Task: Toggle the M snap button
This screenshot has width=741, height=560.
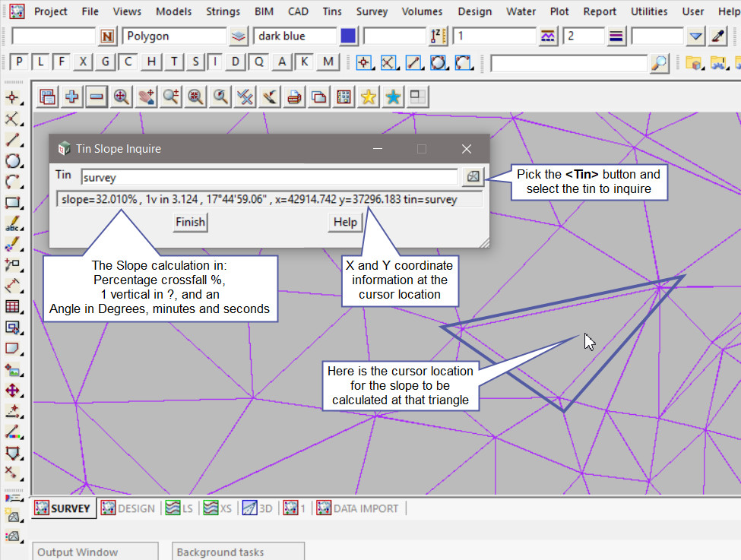Action: coord(328,62)
